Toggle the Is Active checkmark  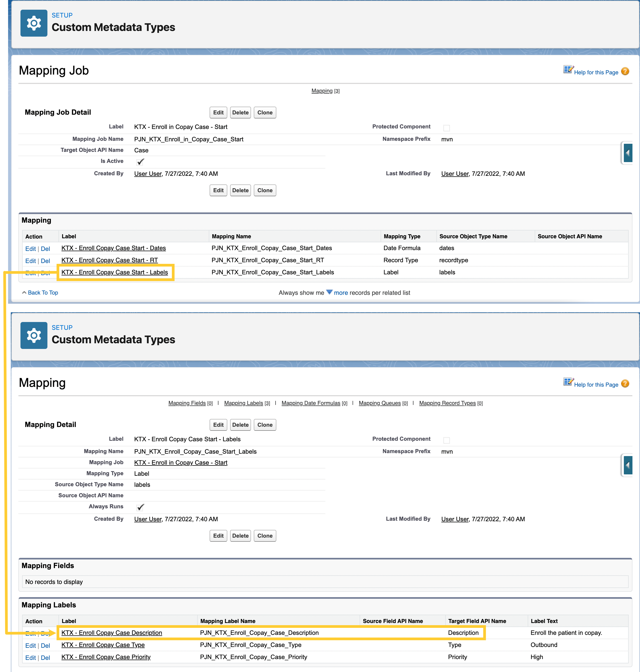[x=140, y=162]
